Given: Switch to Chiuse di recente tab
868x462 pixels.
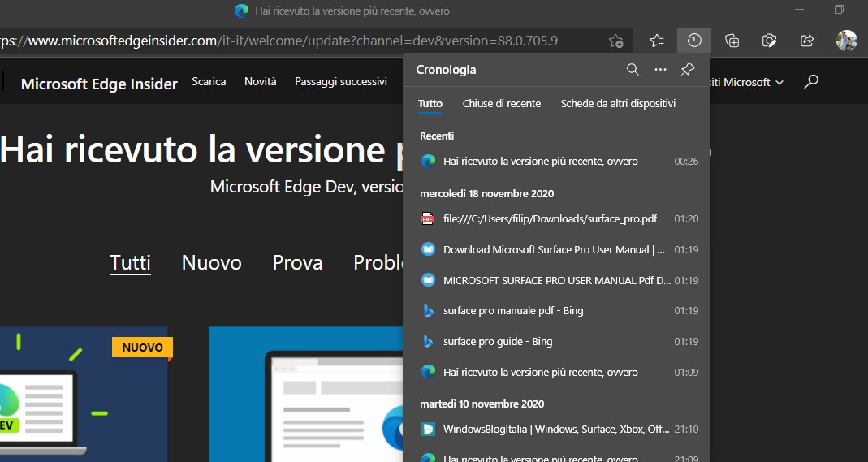Looking at the screenshot, I should [x=502, y=103].
